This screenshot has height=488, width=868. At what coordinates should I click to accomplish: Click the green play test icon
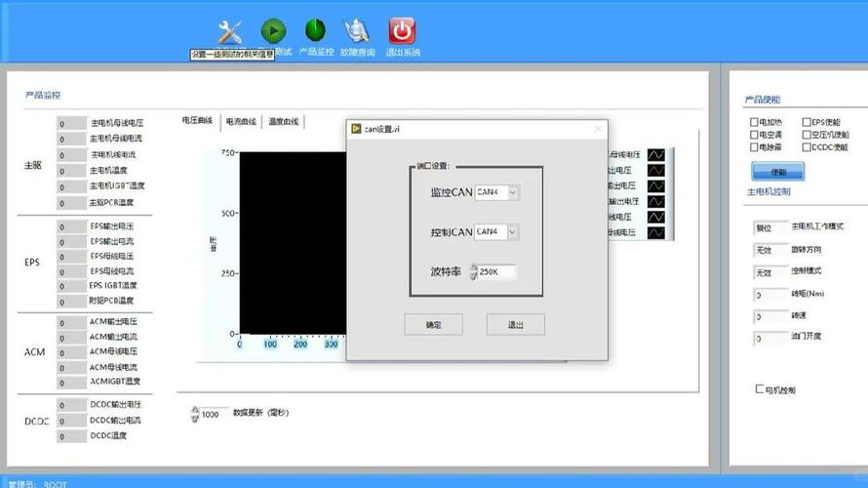click(273, 31)
